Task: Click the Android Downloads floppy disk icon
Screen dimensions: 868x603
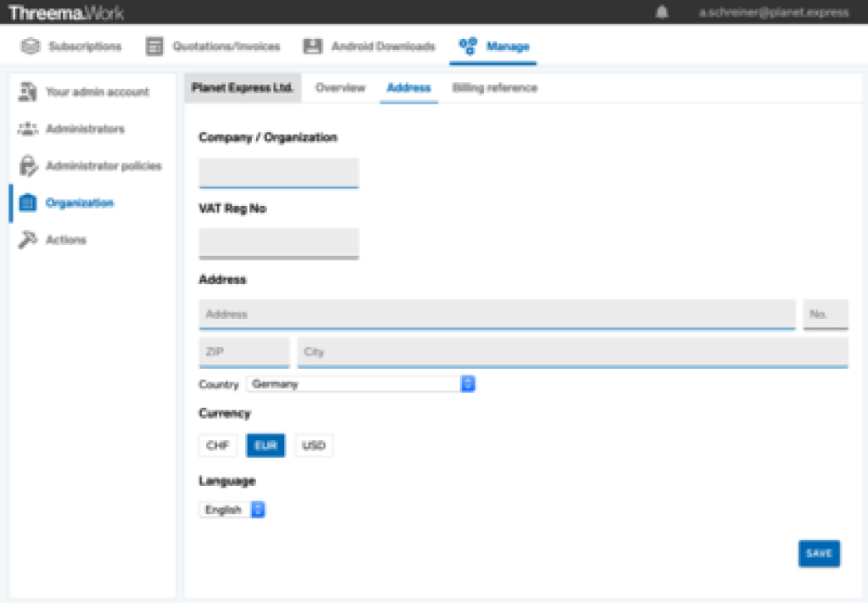Action: pos(313,47)
